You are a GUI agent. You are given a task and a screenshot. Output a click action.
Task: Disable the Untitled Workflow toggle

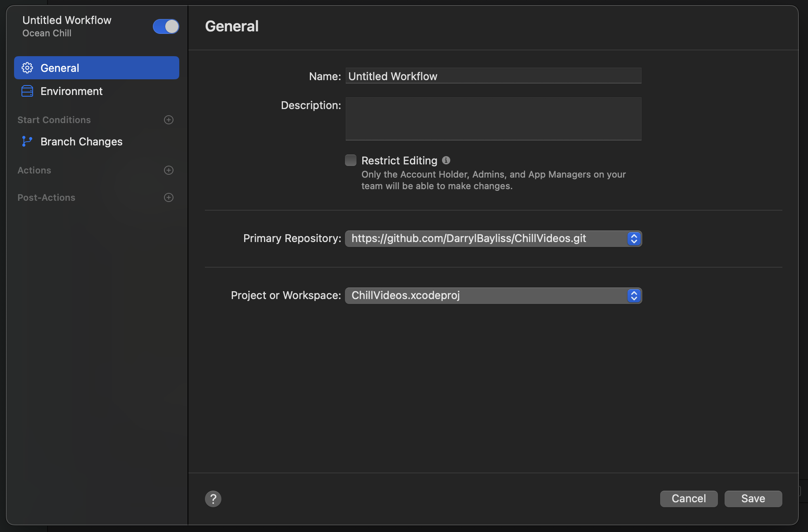pyautogui.click(x=166, y=26)
